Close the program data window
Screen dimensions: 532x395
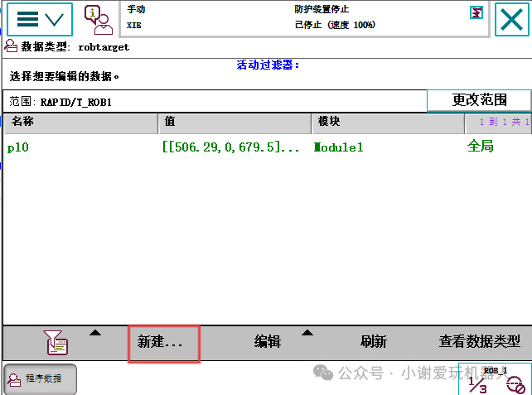tap(511, 19)
